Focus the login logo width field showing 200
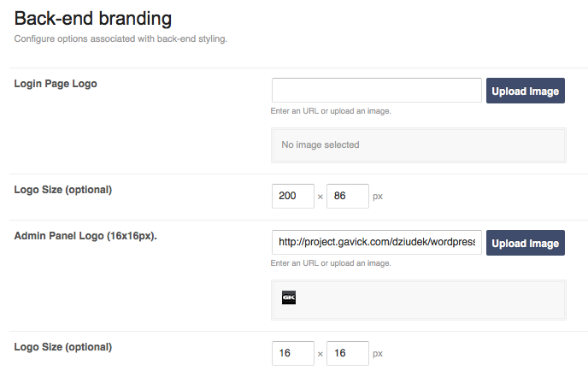 pyautogui.click(x=293, y=196)
